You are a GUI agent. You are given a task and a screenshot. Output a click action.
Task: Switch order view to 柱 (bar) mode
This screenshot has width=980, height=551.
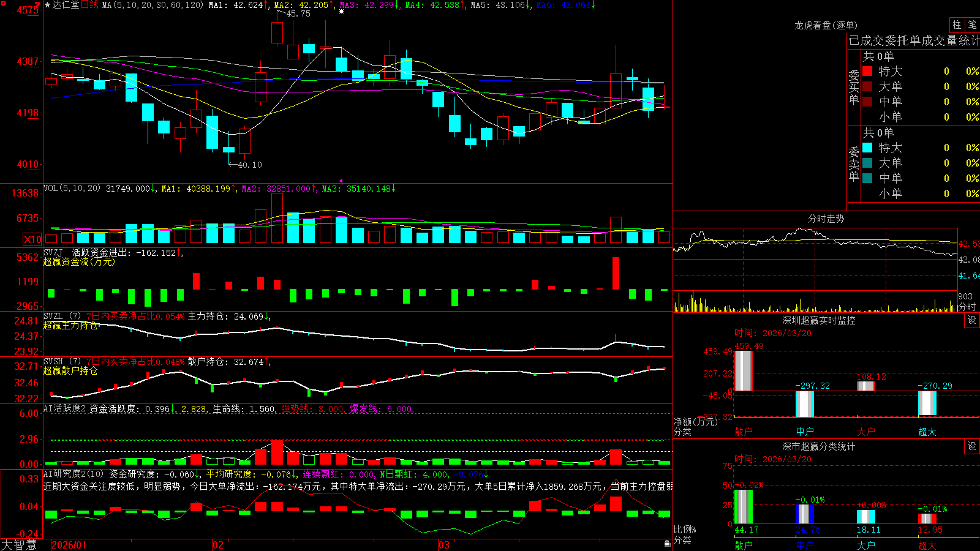[956, 25]
